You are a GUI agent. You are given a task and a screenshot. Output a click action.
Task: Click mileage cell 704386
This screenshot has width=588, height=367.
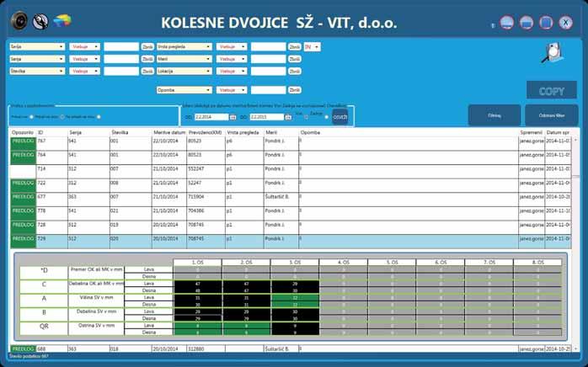[206, 213]
